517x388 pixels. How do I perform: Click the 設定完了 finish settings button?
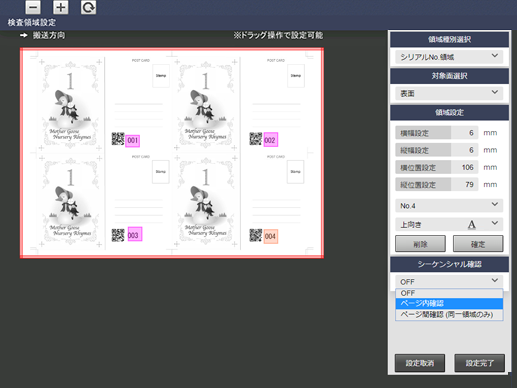point(480,363)
